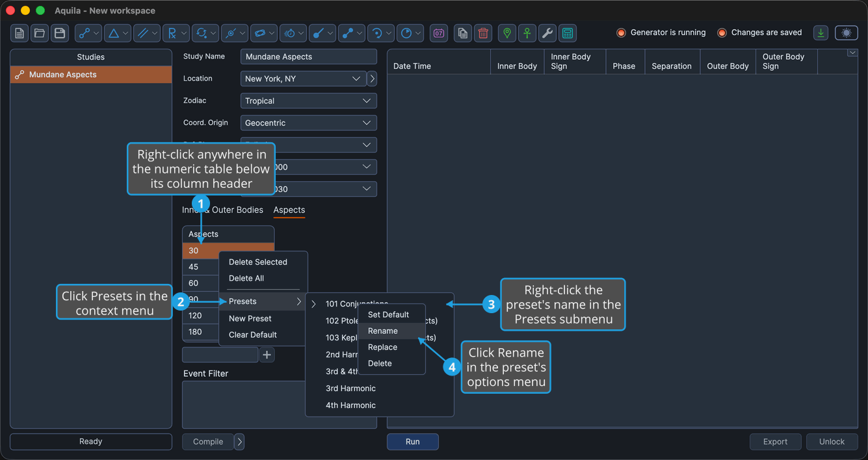Open the pie chart tool dropdown
Image resolution: width=868 pixels, height=460 pixels.
coord(410,33)
